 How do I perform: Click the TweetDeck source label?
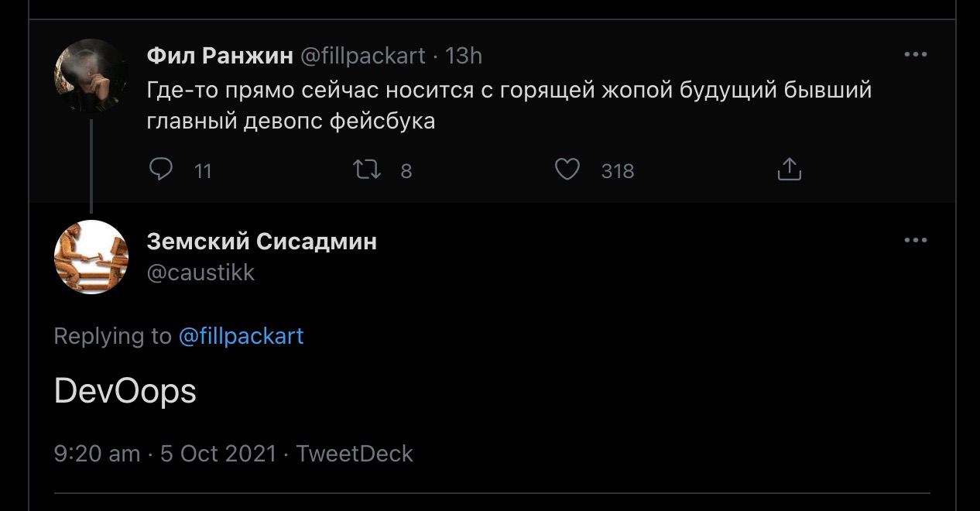coord(355,454)
